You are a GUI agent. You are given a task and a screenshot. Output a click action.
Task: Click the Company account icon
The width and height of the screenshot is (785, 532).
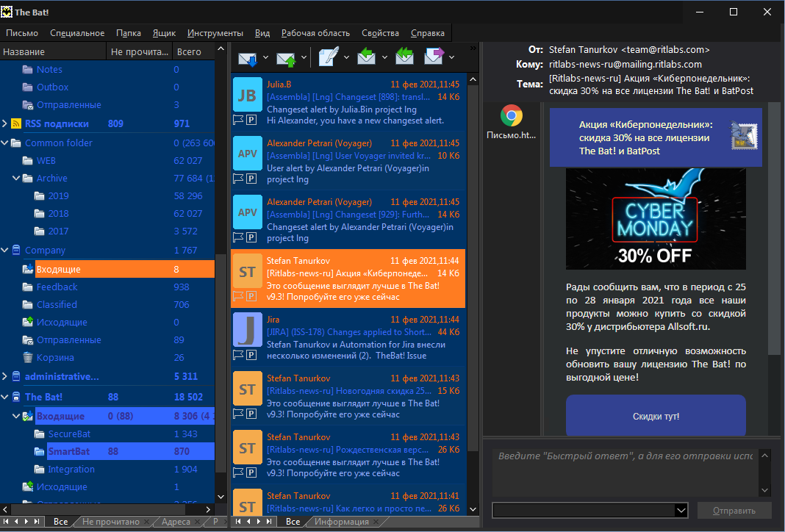(16, 251)
